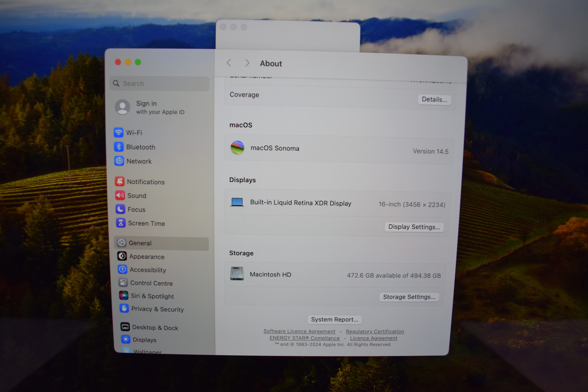
Task: Click the built-in display laptop icon
Action: (x=237, y=202)
